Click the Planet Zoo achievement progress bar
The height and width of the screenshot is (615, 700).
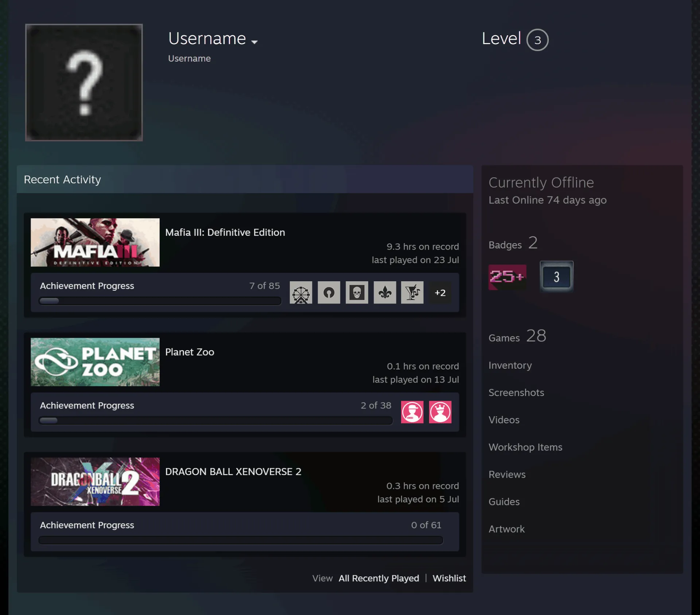[215, 420]
